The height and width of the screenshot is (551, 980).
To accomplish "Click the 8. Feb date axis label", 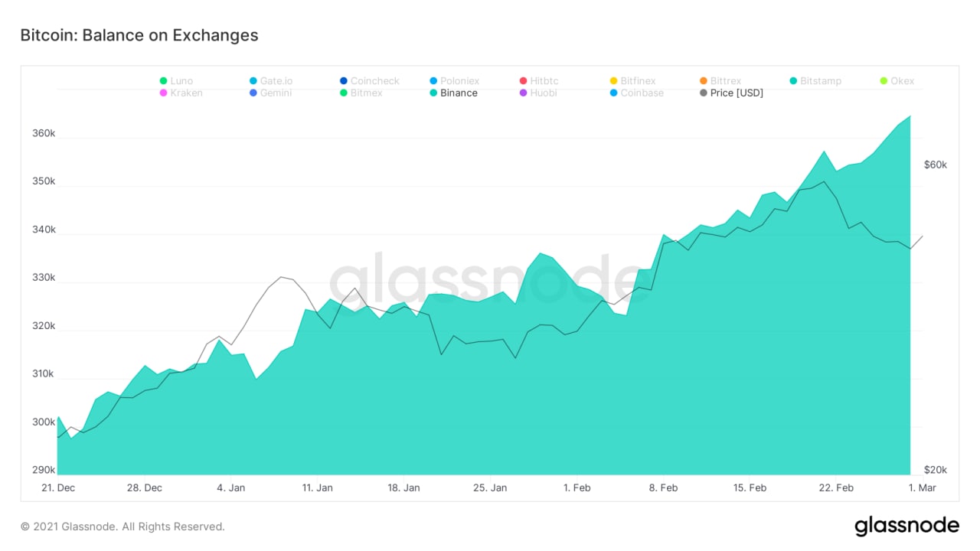I will (663, 487).
